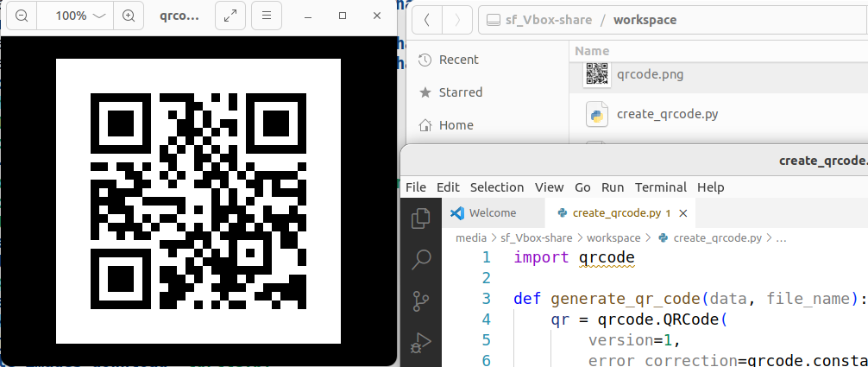Open the image viewer hamburger menu
868x367 pixels.
click(267, 16)
